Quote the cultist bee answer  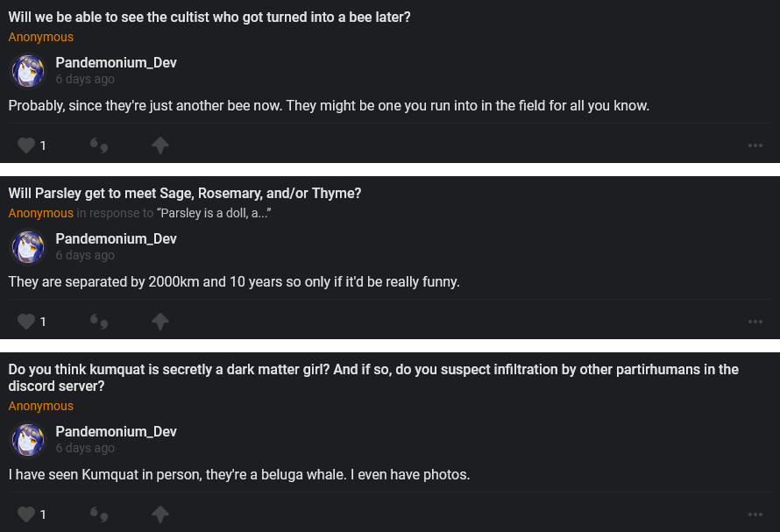pyautogui.click(x=99, y=145)
